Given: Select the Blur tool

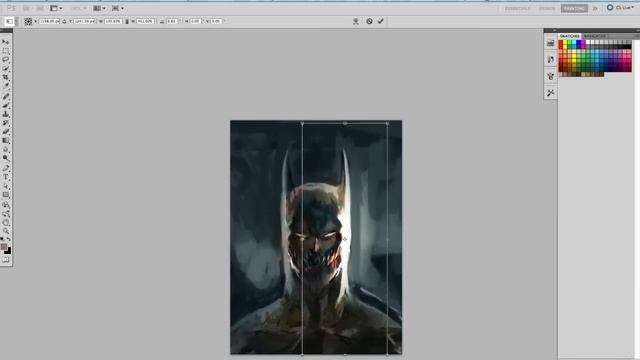Looking at the screenshot, I should 6,149.
